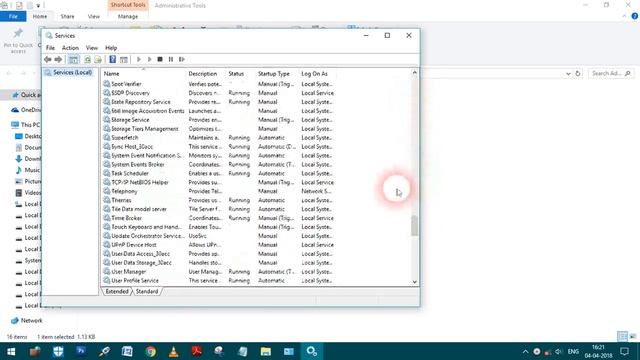This screenshot has width=640, height=360.
Task: Select the Time Broker service
Action: tap(218, 218)
